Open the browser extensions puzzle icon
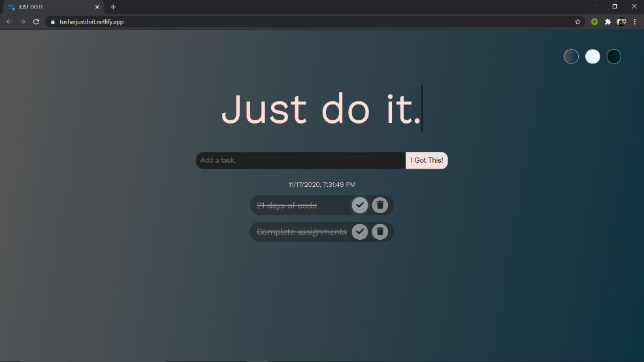The image size is (644, 362). pyautogui.click(x=608, y=22)
